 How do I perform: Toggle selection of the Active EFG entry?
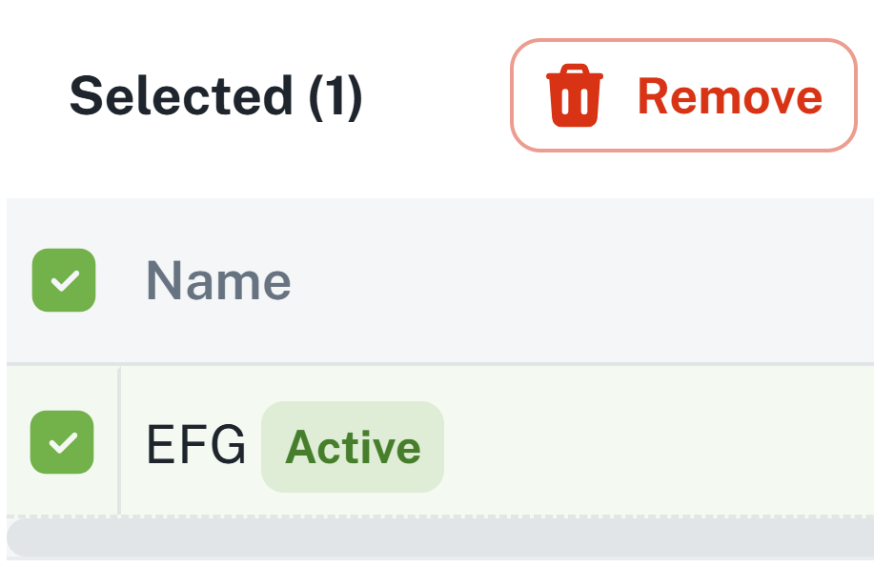pos(63,442)
